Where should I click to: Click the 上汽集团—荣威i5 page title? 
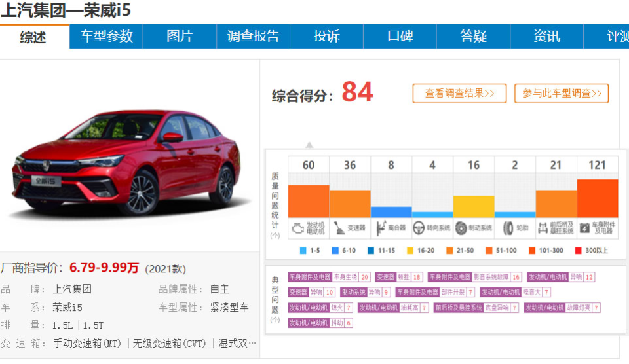click(66, 10)
